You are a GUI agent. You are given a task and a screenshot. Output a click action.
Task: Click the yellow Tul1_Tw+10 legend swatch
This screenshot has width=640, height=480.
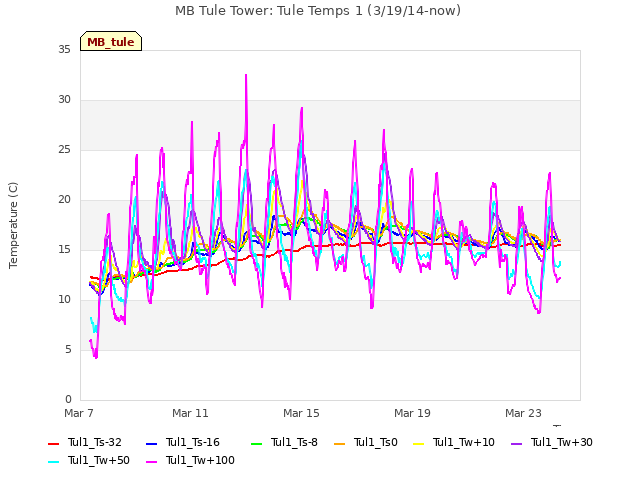[419, 444]
